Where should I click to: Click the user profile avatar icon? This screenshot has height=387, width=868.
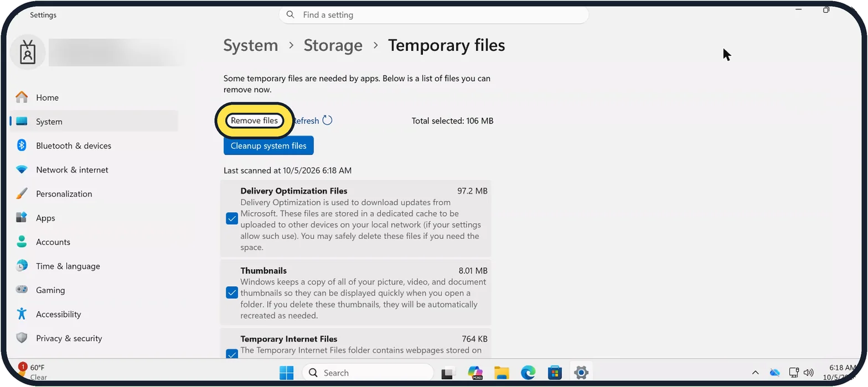(28, 52)
